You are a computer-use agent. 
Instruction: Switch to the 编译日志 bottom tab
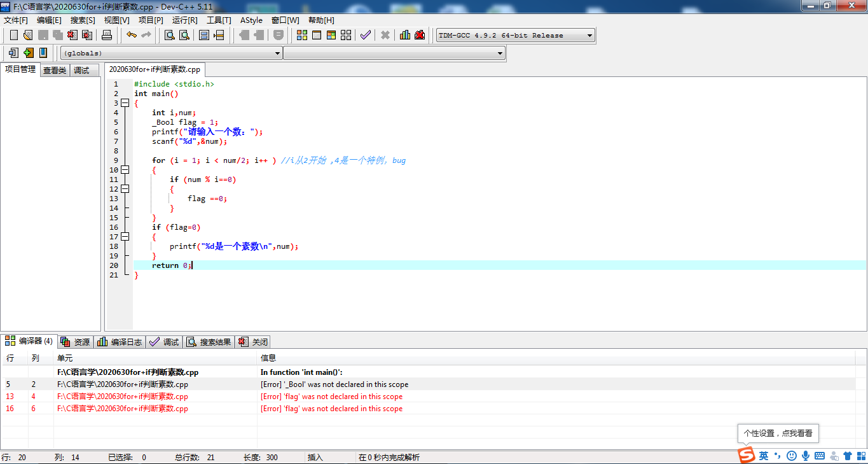tap(120, 342)
